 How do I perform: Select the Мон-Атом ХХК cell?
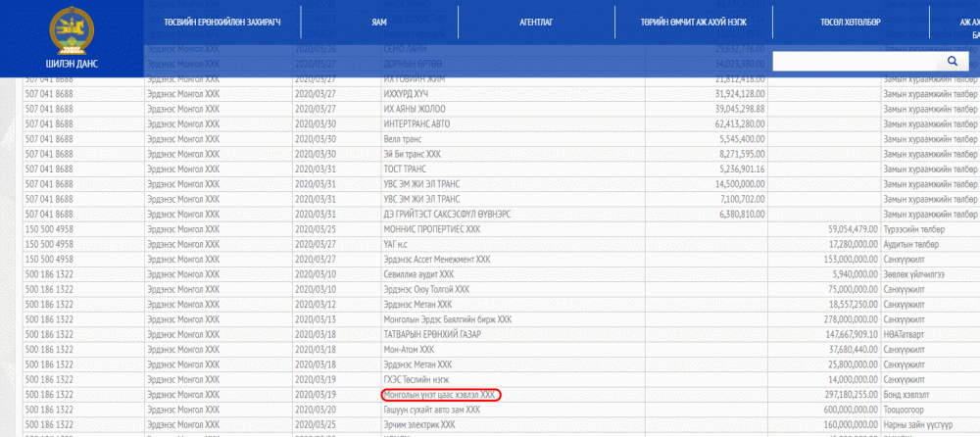pos(513,350)
